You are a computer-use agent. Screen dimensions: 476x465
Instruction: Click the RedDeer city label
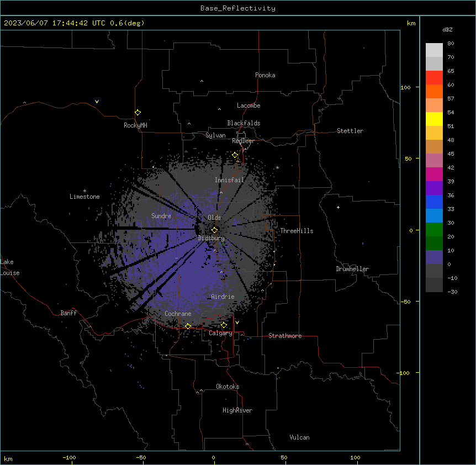coord(243,141)
